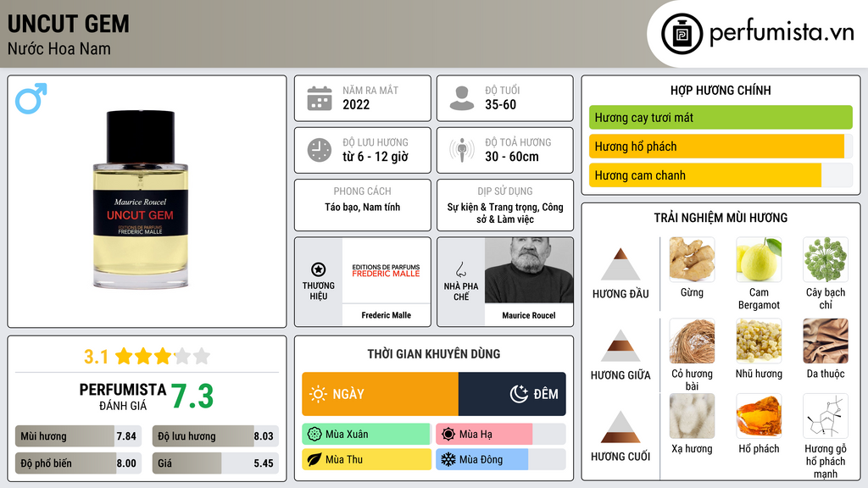
Task: Click the Hương gỗ hổ phách mạnh image
Action: [826, 416]
